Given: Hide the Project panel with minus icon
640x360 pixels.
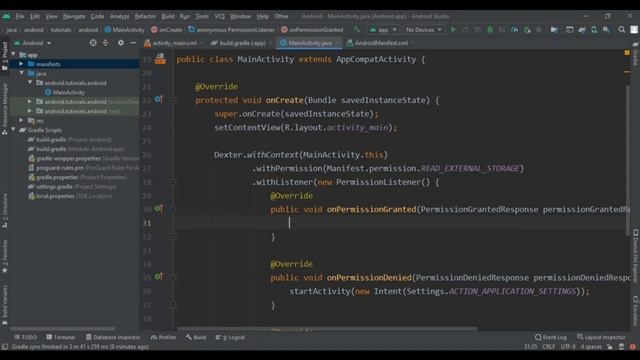Looking at the screenshot, I should (133, 43).
